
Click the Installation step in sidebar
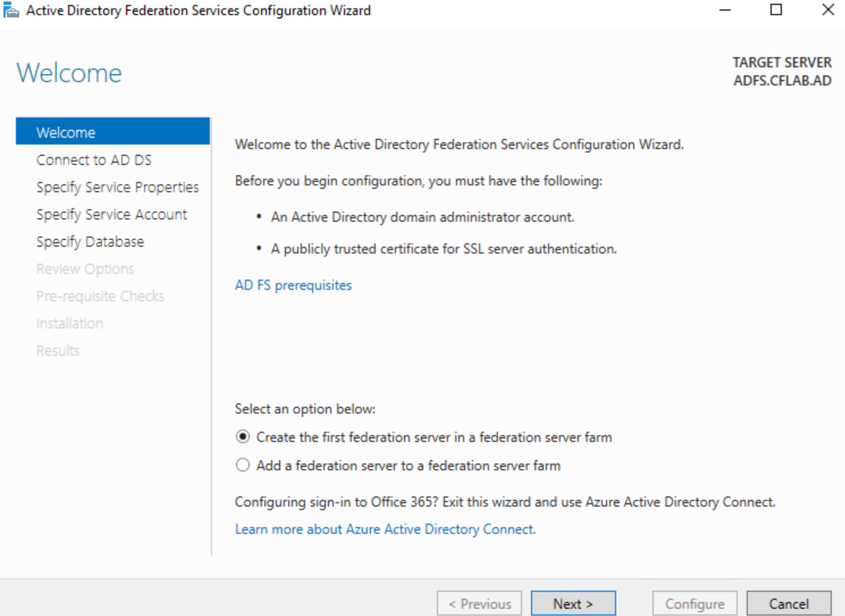click(x=70, y=323)
